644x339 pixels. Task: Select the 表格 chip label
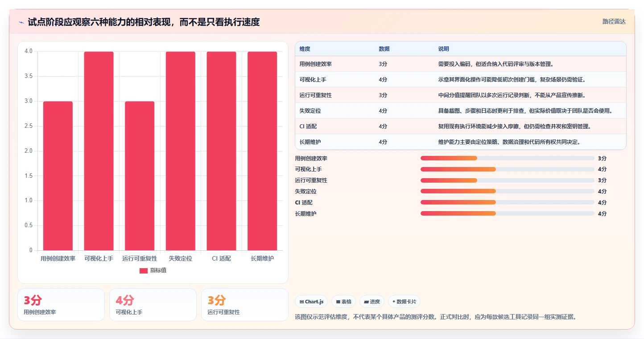click(x=347, y=302)
